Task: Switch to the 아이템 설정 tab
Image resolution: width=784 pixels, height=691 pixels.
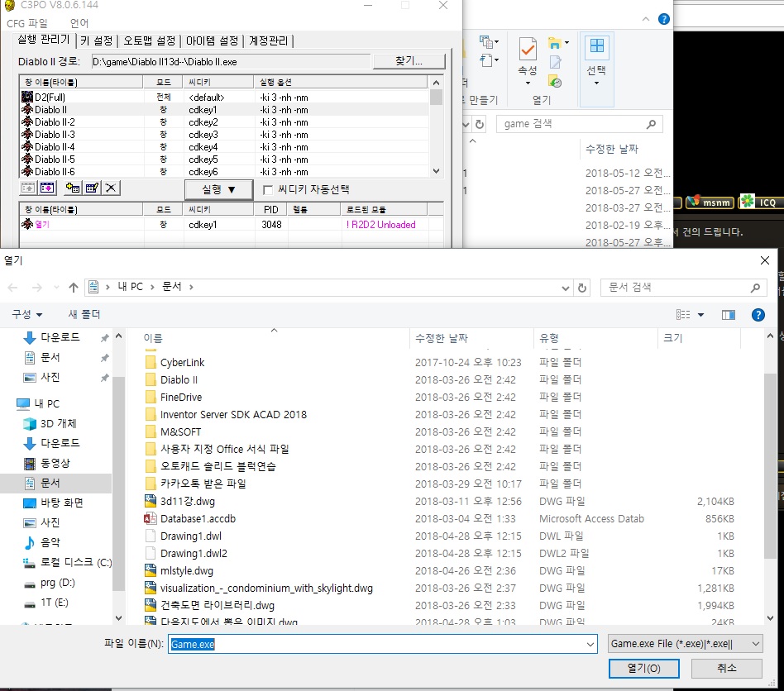Action: pos(212,41)
